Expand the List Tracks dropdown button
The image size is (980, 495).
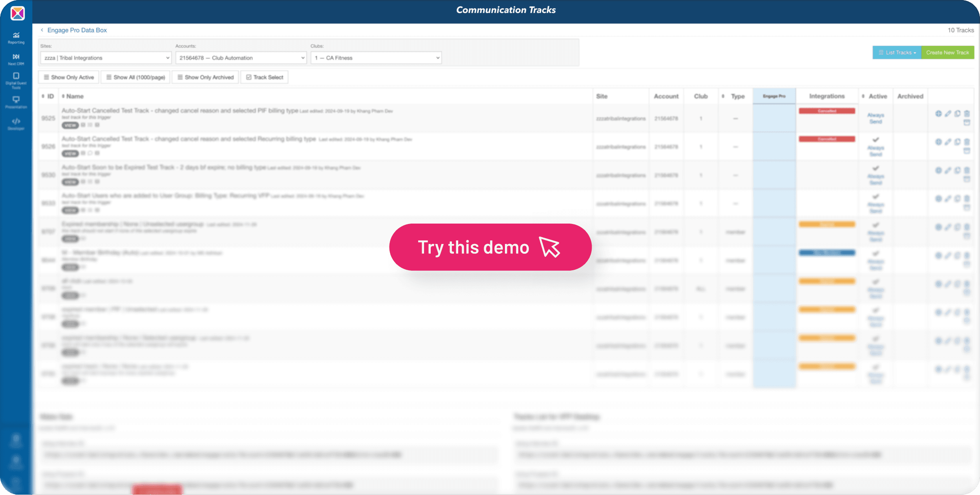(x=897, y=53)
